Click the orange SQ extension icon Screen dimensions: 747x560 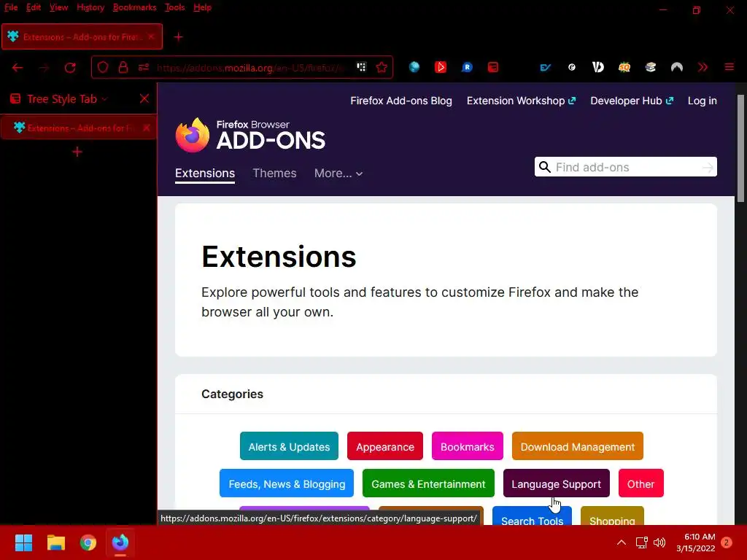click(x=624, y=67)
